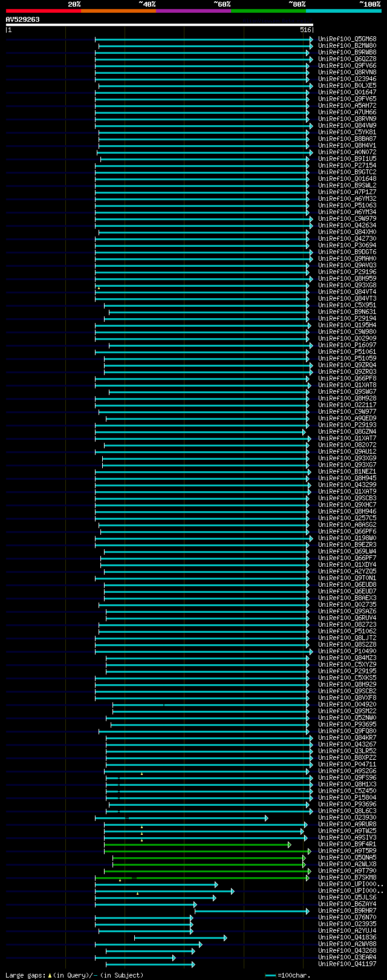Click label UniRef100_A2WV88
Screen dimensions: 387x980
click(x=347, y=944)
